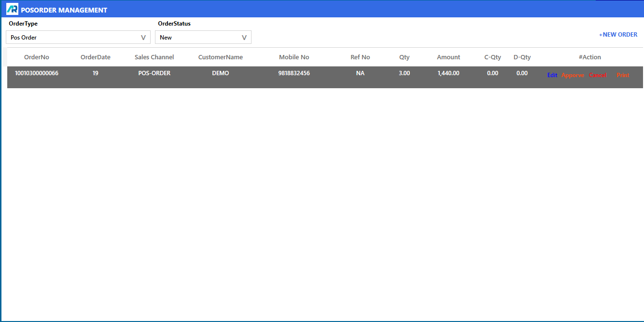Click the Mobile No column header
Image resolution: width=644 pixels, height=322 pixels.
[294, 57]
